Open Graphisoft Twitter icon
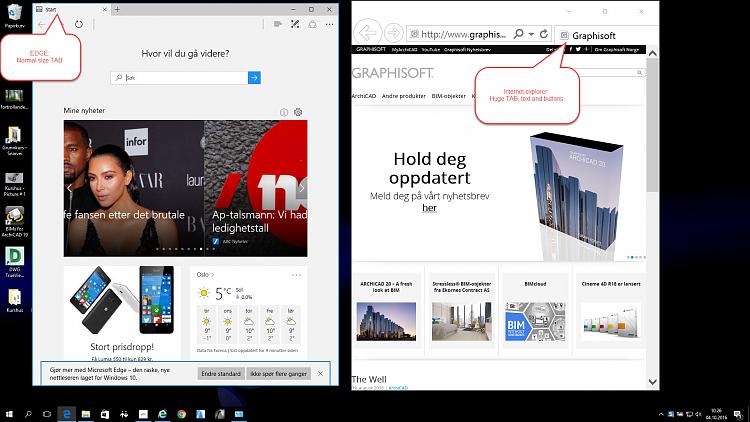This screenshot has width=750, height=422. click(578, 49)
